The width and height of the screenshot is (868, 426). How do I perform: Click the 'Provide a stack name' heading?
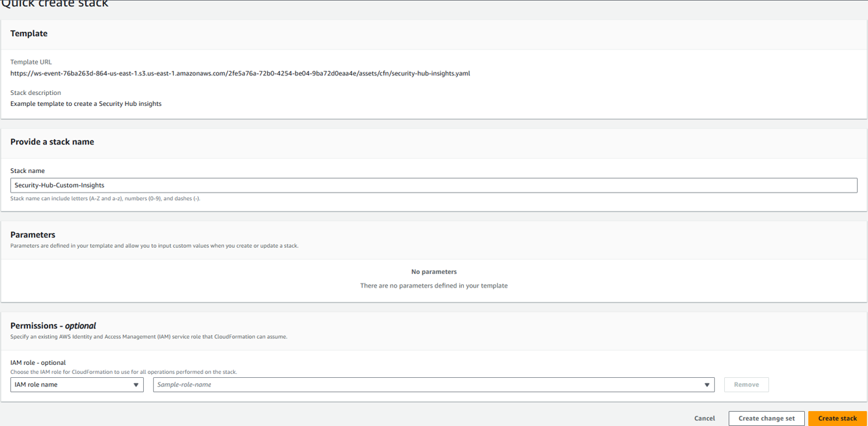52,142
